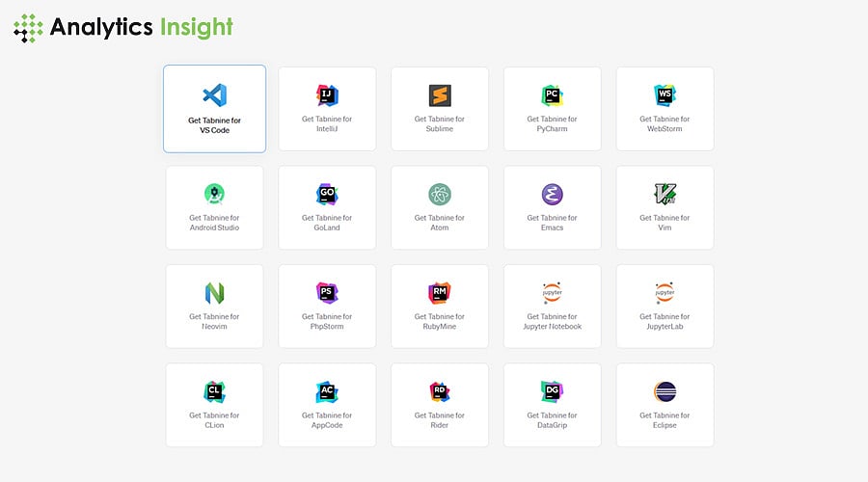This screenshot has height=482, width=868.
Task: Click the green Vim icon
Action: [x=665, y=194]
